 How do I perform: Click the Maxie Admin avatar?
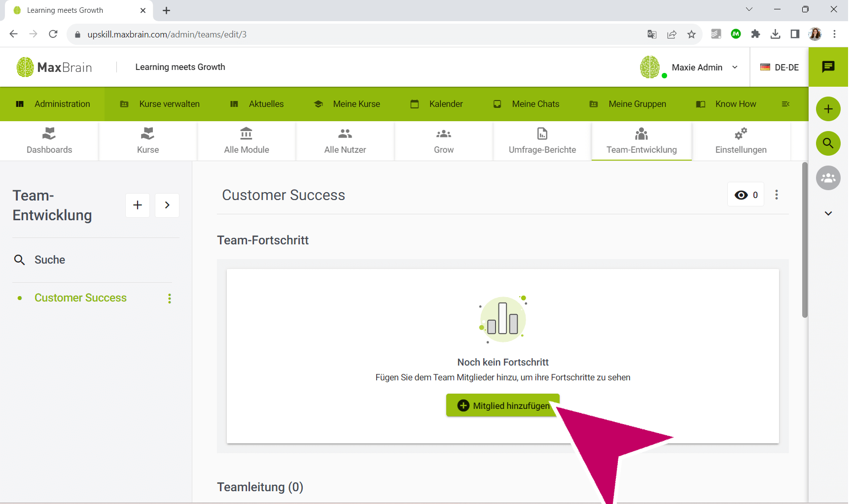click(x=650, y=67)
